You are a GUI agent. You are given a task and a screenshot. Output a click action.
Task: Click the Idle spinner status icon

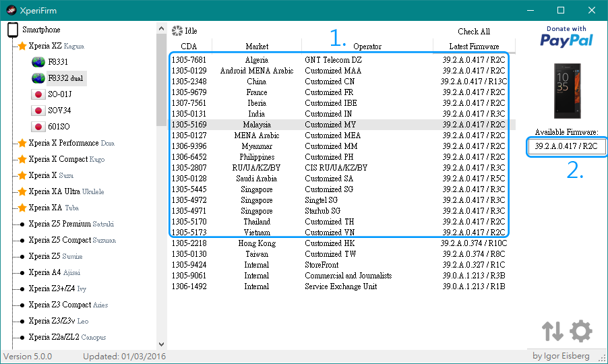click(177, 31)
